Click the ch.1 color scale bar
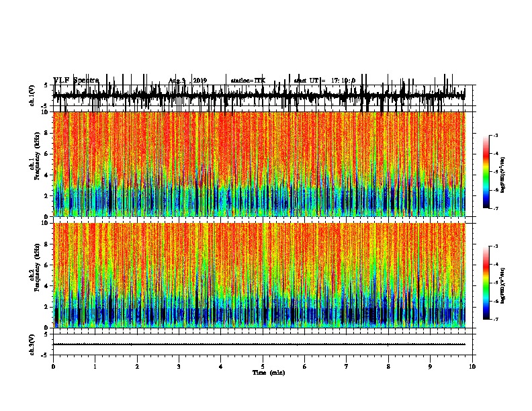 486,172
